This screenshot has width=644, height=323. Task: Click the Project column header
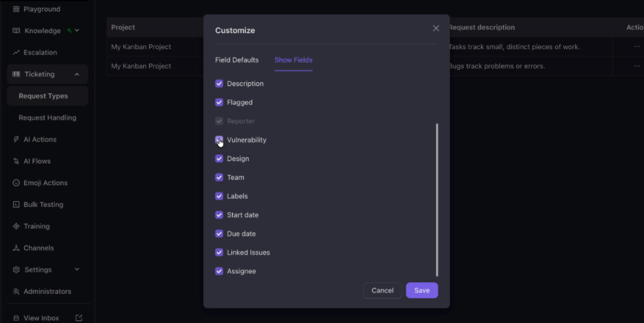[123, 28]
